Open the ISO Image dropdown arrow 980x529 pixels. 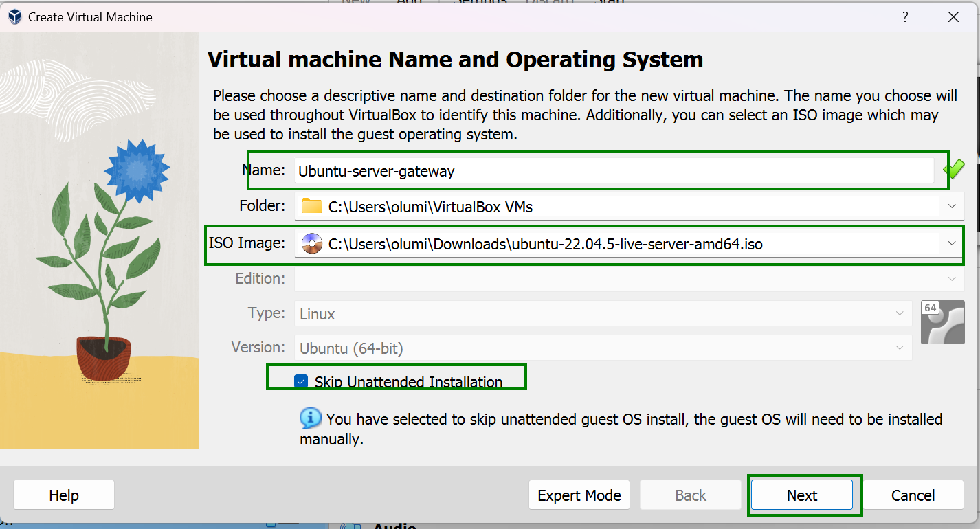tap(952, 243)
